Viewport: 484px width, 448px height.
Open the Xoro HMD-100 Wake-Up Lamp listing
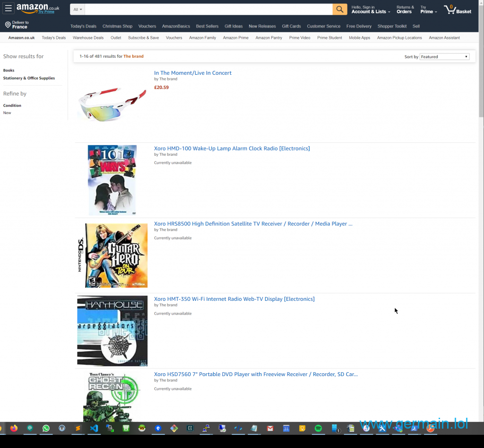pyautogui.click(x=232, y=149)
